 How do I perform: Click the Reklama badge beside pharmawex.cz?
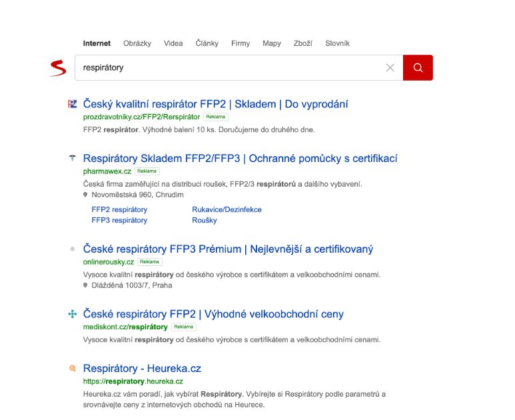(147, 171)
